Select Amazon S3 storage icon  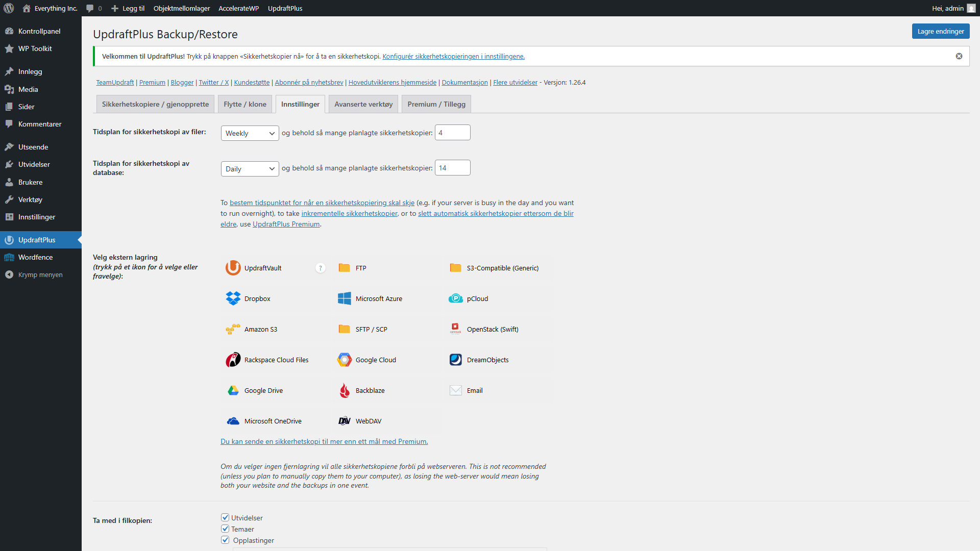pyautogui.click(x=233, y=329)
